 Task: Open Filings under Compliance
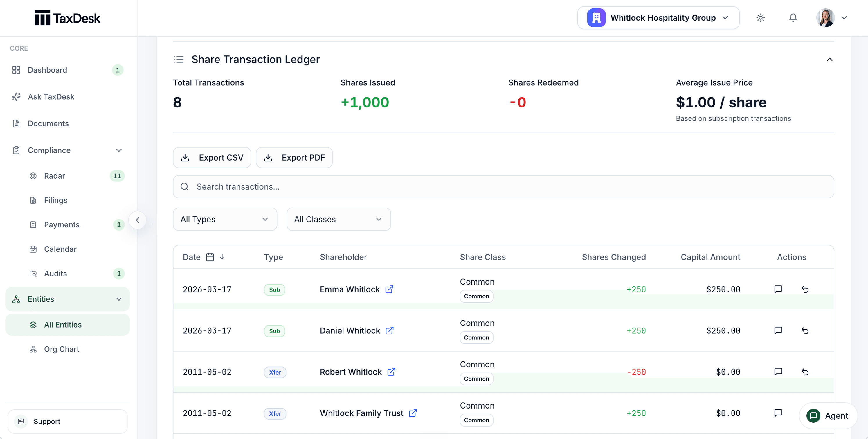tap(67, 200)
